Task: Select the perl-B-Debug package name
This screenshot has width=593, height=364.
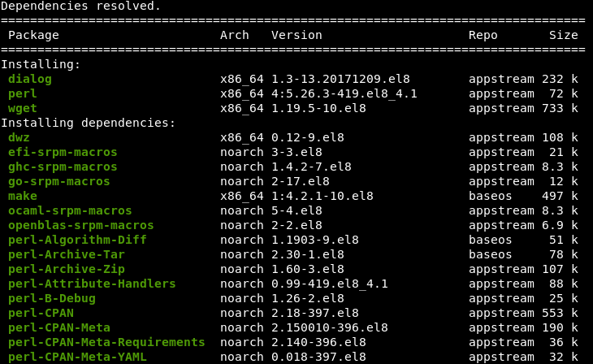Action: click(52, 298)
